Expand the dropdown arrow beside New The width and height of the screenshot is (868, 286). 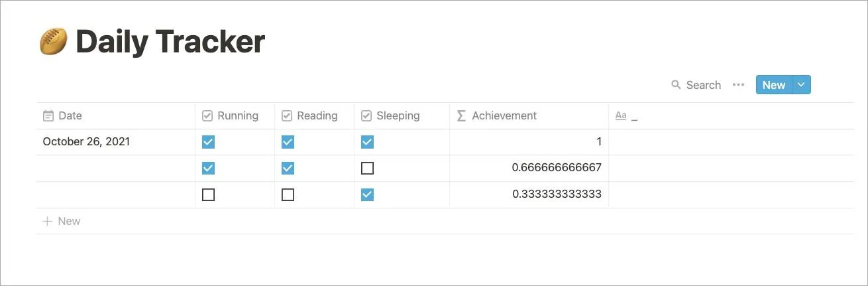tap(801, 85)
